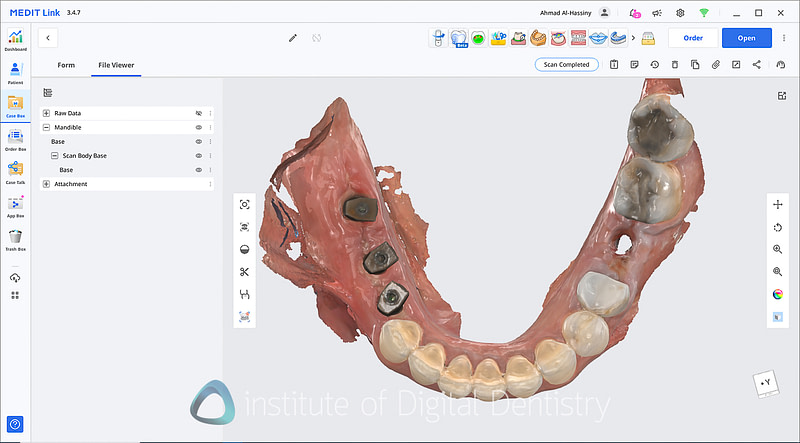Open the Mandible row options menu
The height and width of the screenshot is (443, 800).
[210, 128]
